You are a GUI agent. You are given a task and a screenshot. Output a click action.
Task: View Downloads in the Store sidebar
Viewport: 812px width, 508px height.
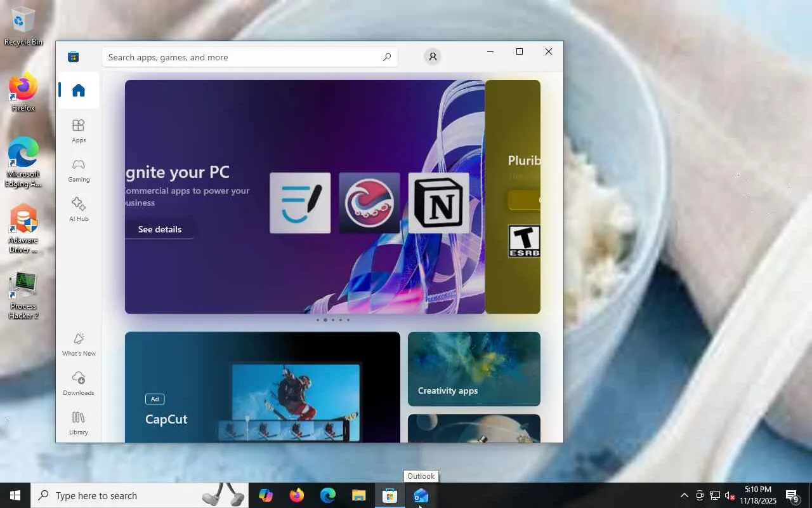(79, 384)
